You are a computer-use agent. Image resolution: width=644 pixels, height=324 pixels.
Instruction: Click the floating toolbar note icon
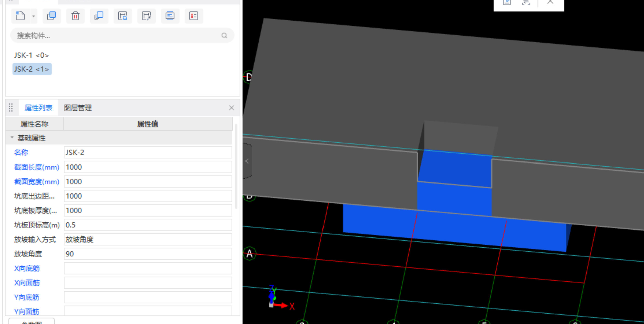[x=507, y=3]
